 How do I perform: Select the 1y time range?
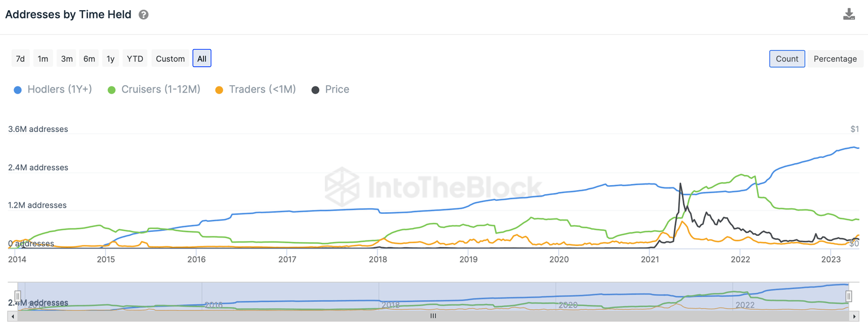pyautogui.click(x=111, y=59)
